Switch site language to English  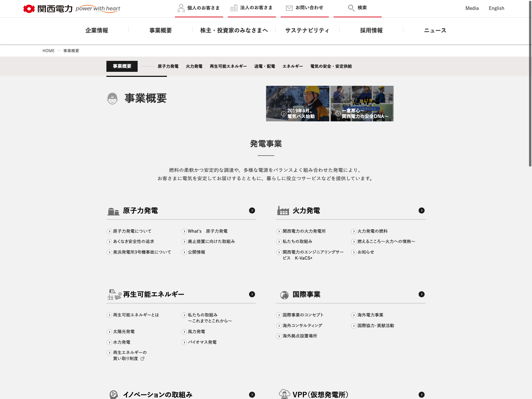click(496, 8)
